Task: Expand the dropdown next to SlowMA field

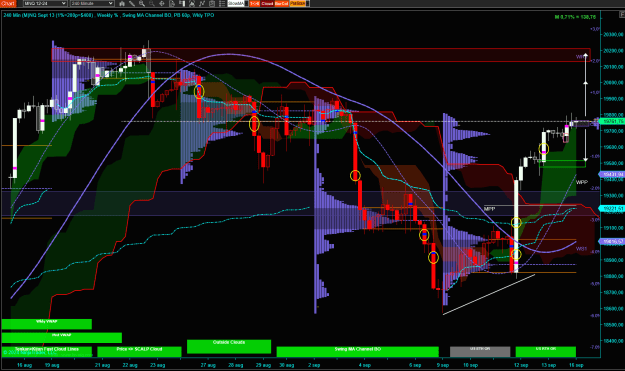Action: pyautogui.click(x=246, y=4)
